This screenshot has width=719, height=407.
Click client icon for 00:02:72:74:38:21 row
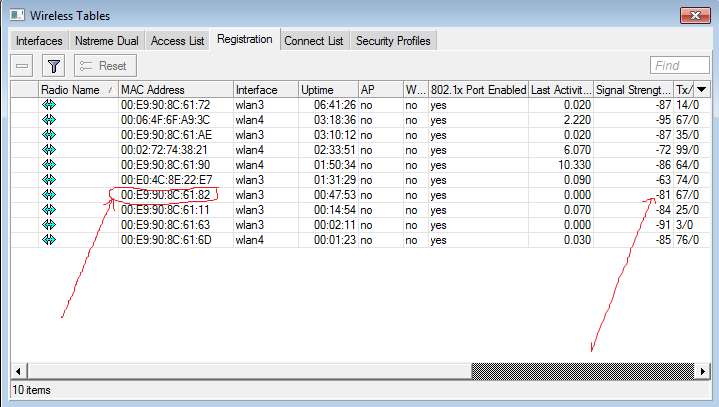pos(49,150)
